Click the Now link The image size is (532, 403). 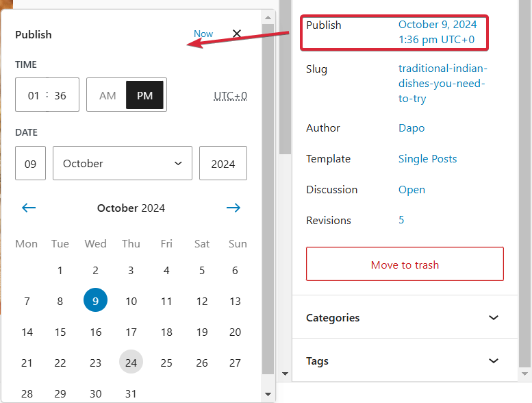click(x=203, y=34)
